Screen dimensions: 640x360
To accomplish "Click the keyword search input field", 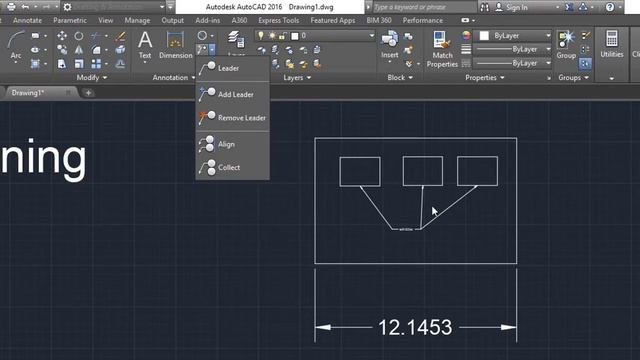I will pyautogui.click(x=424, y=7).
